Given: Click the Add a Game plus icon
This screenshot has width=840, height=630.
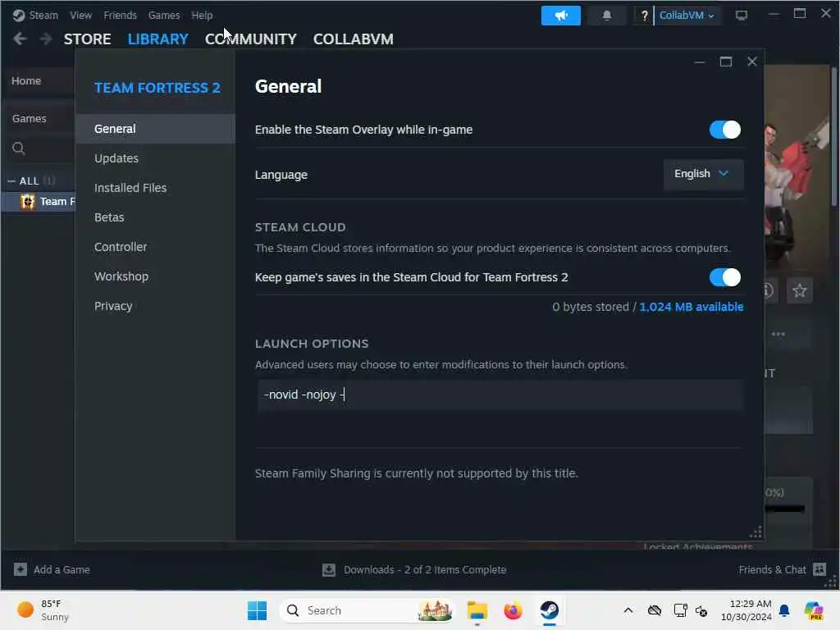Looking at the screenshot, I should (21, 569).
